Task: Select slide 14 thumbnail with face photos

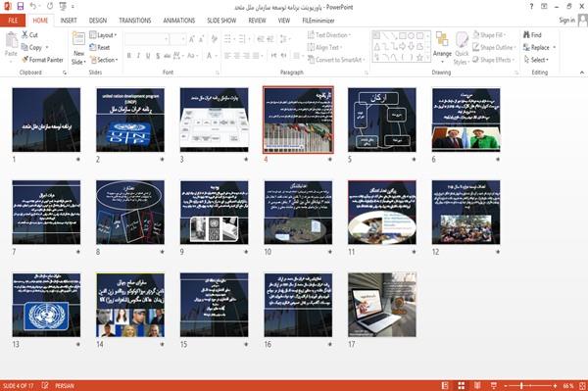Action: [130, 305]
